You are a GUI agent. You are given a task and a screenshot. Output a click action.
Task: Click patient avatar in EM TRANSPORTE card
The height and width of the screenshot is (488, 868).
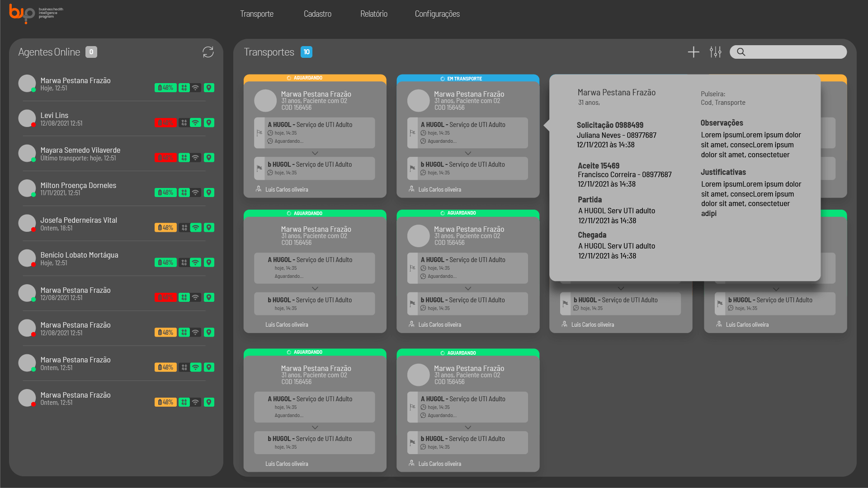pos(418,101)
